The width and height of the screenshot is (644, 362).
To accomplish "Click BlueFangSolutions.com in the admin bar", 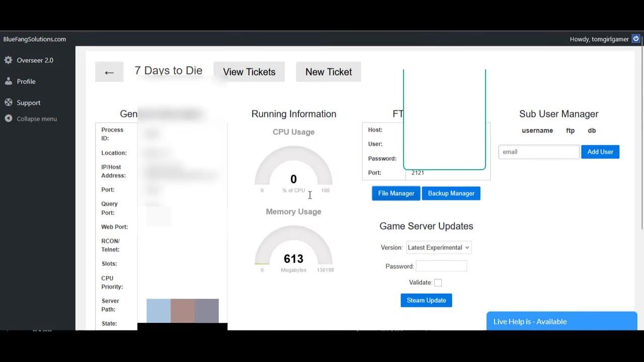I will point(35,39).
